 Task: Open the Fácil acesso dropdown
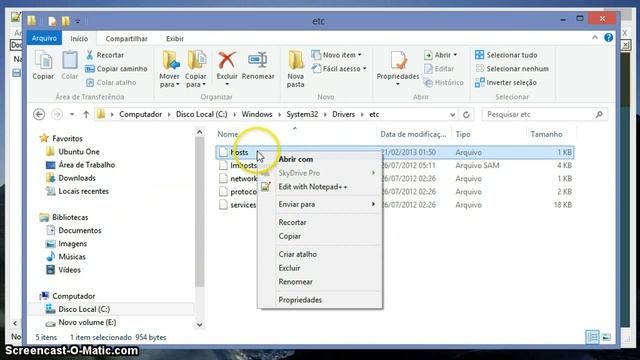click(339, 69)
